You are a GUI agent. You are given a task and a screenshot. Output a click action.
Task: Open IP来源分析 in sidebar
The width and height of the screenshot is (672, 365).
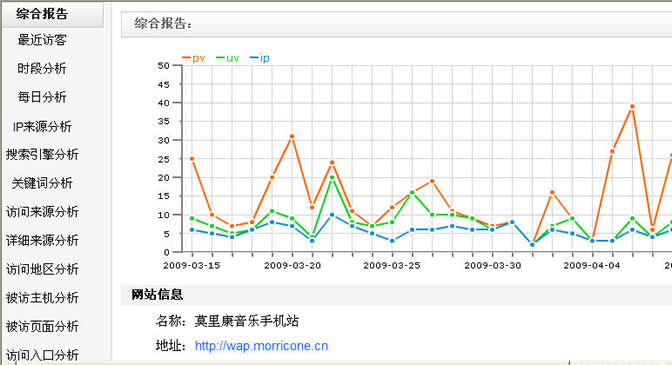click(x=42, y=126)
